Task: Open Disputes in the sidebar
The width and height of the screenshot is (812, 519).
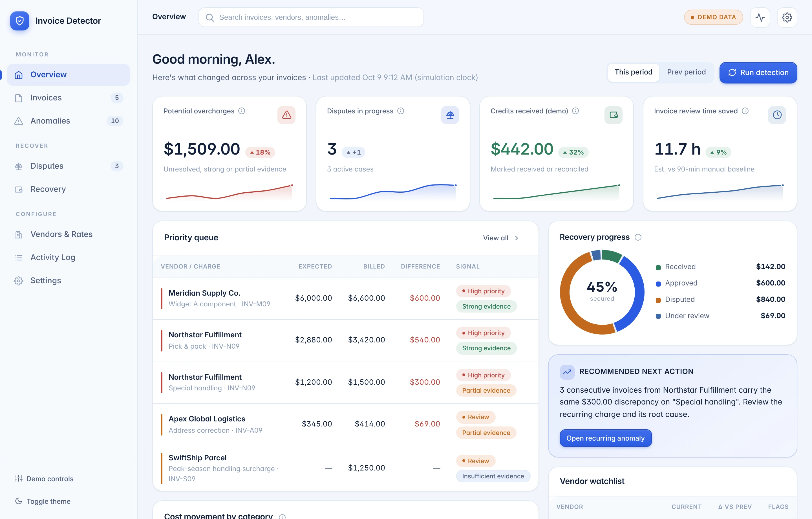Action: click(69, 166)
